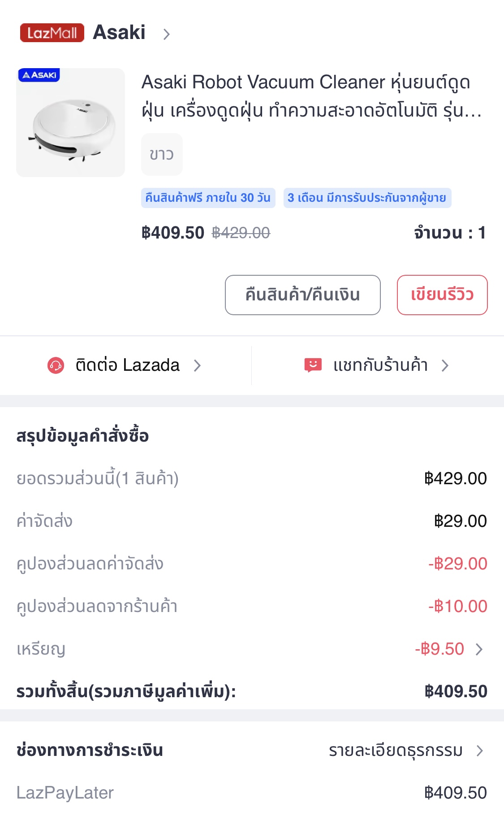The image size is (504, 816).
Task: Open แชทกับร้านค้า chat with store
Action: pos(380,365)
